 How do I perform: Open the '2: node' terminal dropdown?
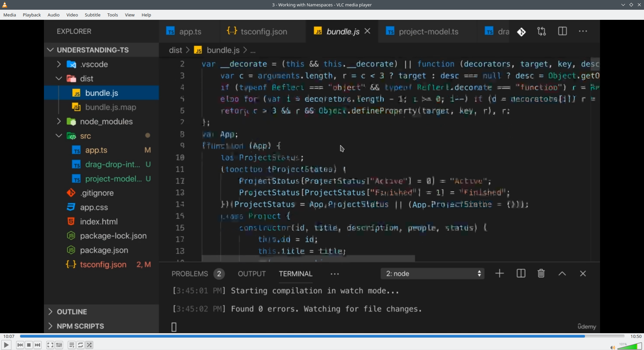pyautogui.click(x=433, y=274)
